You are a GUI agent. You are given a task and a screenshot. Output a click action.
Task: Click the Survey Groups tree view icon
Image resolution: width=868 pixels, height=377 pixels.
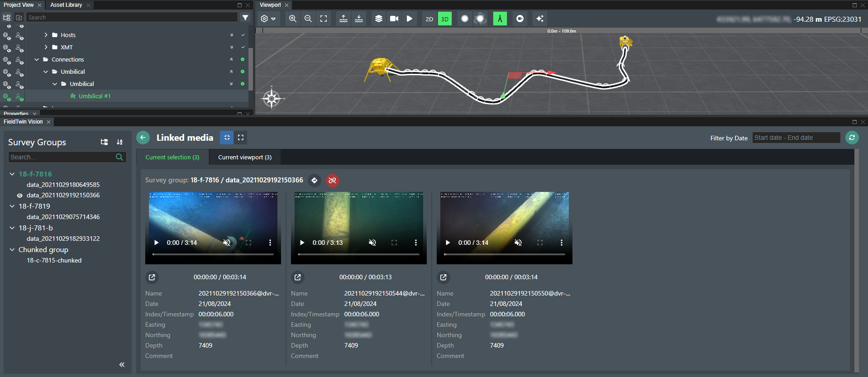coord(104,142)
